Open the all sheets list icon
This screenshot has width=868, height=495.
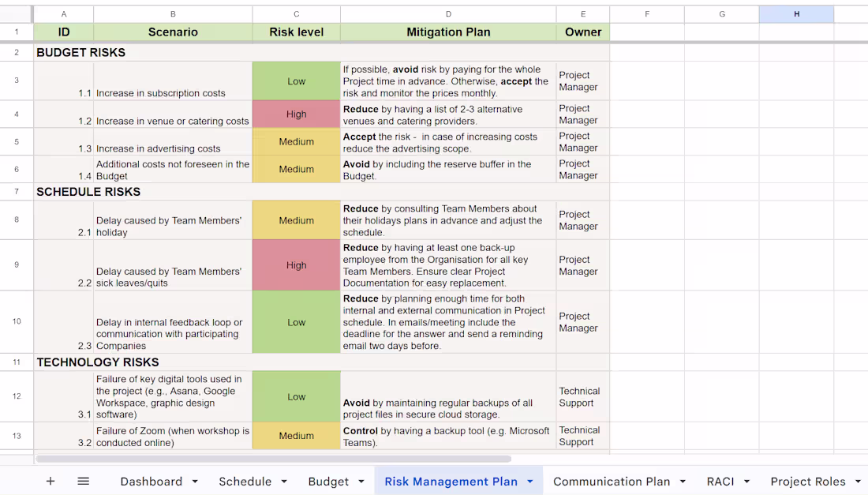point(83,482)
